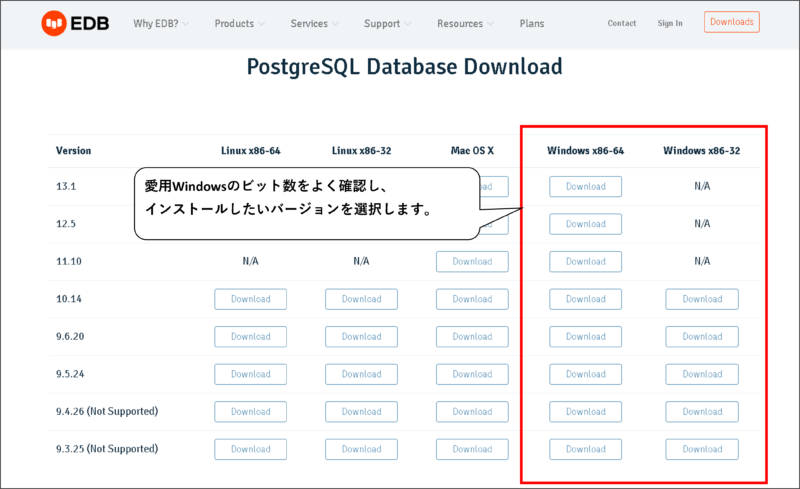Select the 13.1 version label
This screenshot has height=489, width=800.
[66, 186]
